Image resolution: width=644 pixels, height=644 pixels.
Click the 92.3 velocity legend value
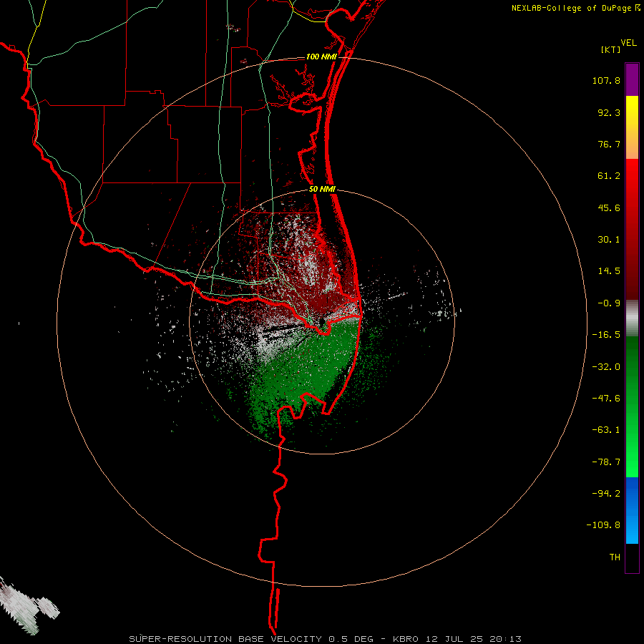[609, 112]
